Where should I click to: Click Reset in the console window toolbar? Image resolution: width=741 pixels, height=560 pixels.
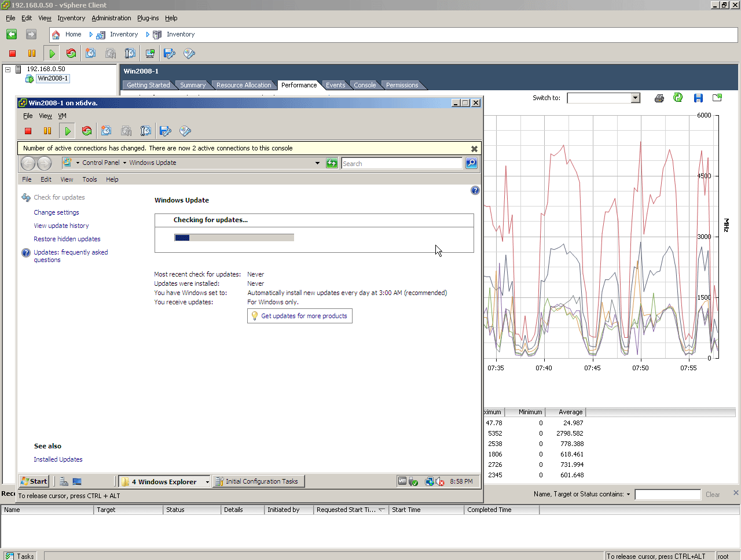click(x=87, y=131)
